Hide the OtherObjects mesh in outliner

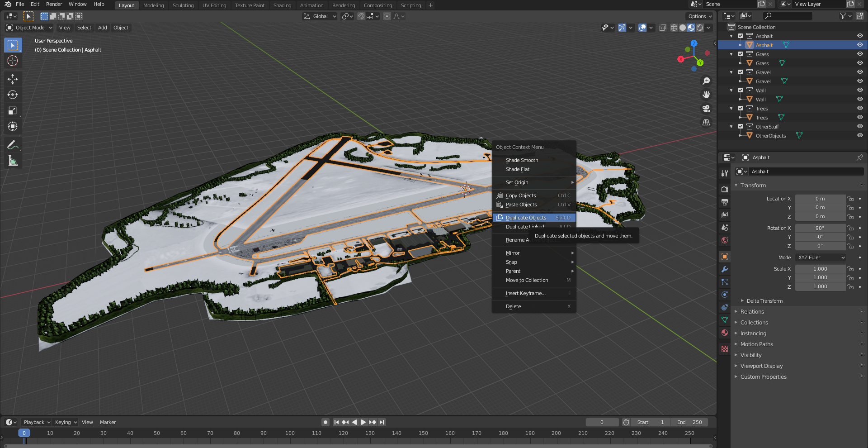860,136
